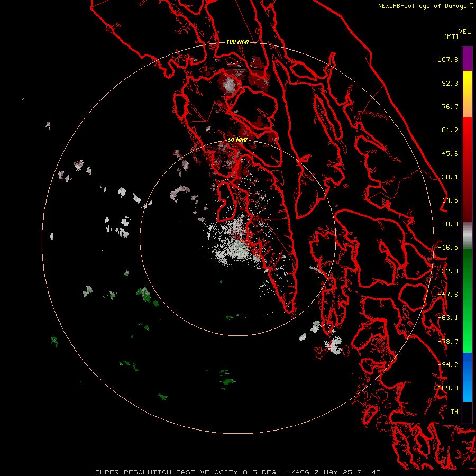The height and width of the screenshot is (476, 476).
Task: Click the 45.6 scale value
Action: [450, 153]
